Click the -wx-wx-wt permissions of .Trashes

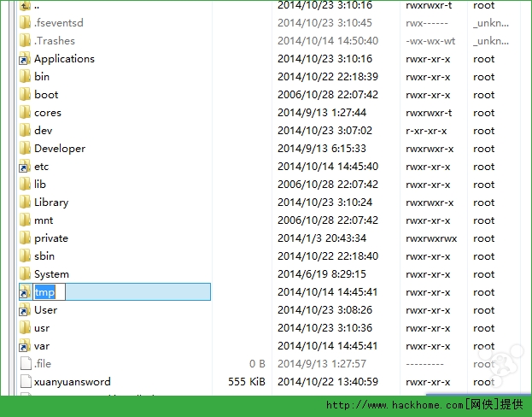pyautogui.click(x=430, y=41)
